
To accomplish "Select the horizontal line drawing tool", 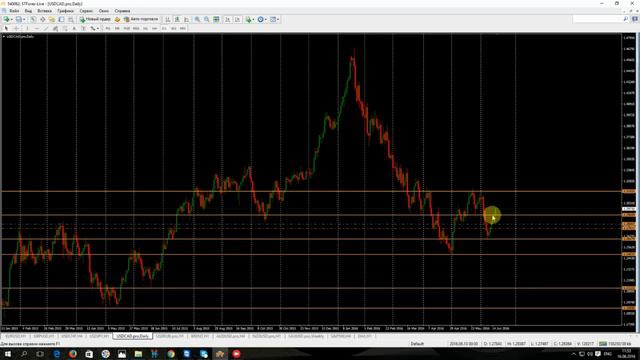I will tap(37, 28).
